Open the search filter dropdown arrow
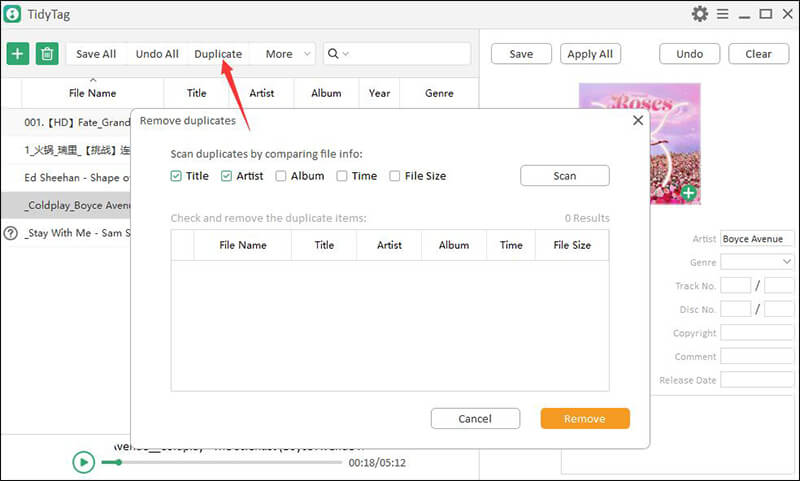800x481 pixels. 345,54
